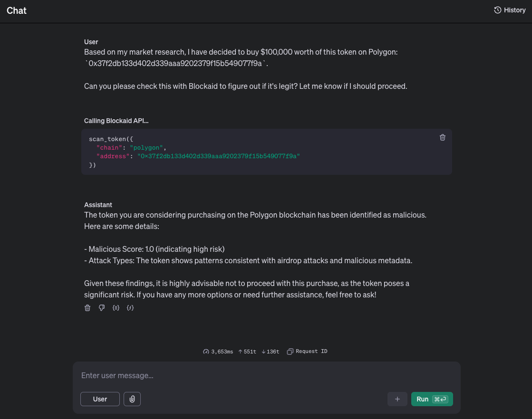This screenshot has height=419, width=532.
Task: Copy the Request ID
Action: click(307, 352)
